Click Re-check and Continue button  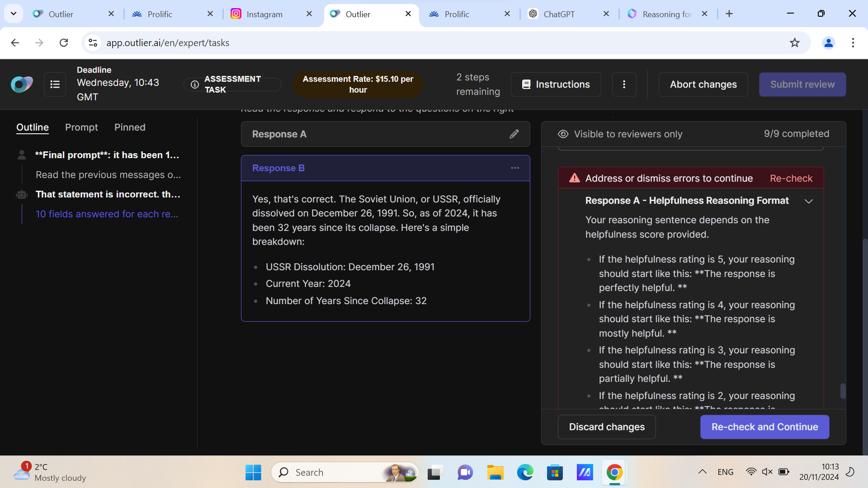coord(764,427)
